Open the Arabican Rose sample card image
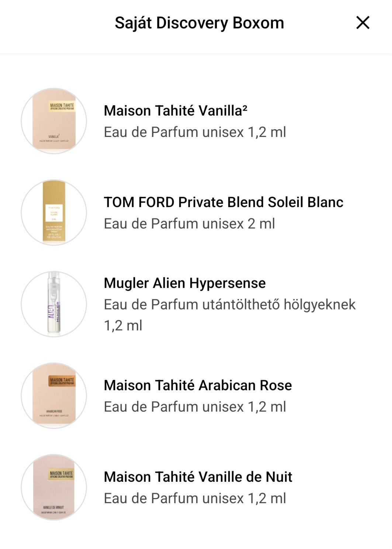Viewport: 392px width, 549px height. 54,395
